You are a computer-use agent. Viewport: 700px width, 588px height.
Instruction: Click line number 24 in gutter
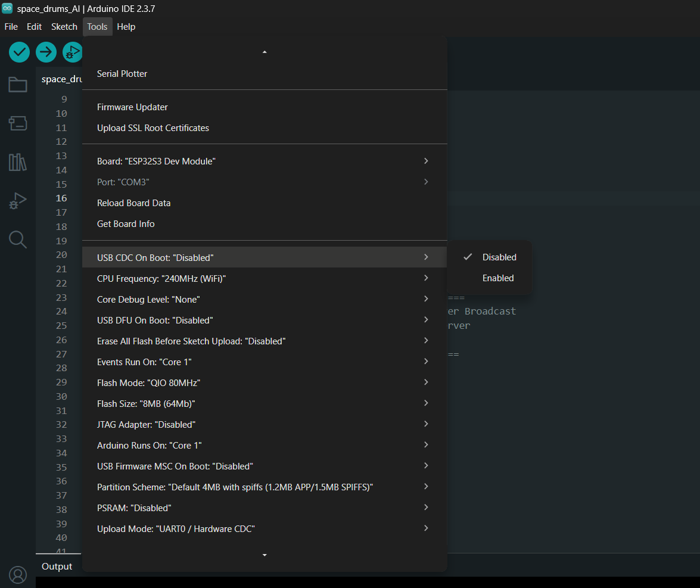(61, 311)
